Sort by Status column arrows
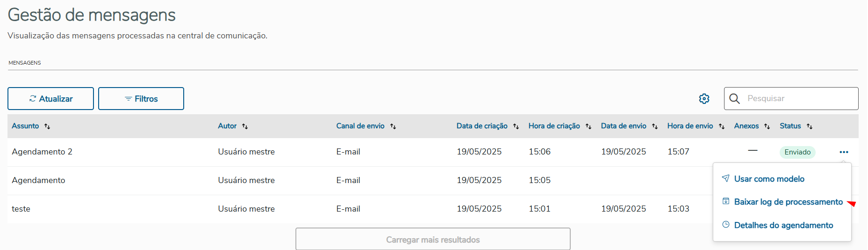The width and height of the screenshot is (868, 250). tap(810, 126)
